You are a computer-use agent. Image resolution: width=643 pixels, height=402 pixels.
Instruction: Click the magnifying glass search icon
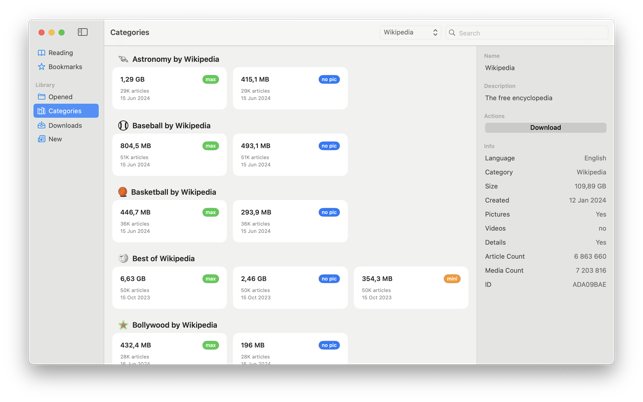(x=452, y=33)
